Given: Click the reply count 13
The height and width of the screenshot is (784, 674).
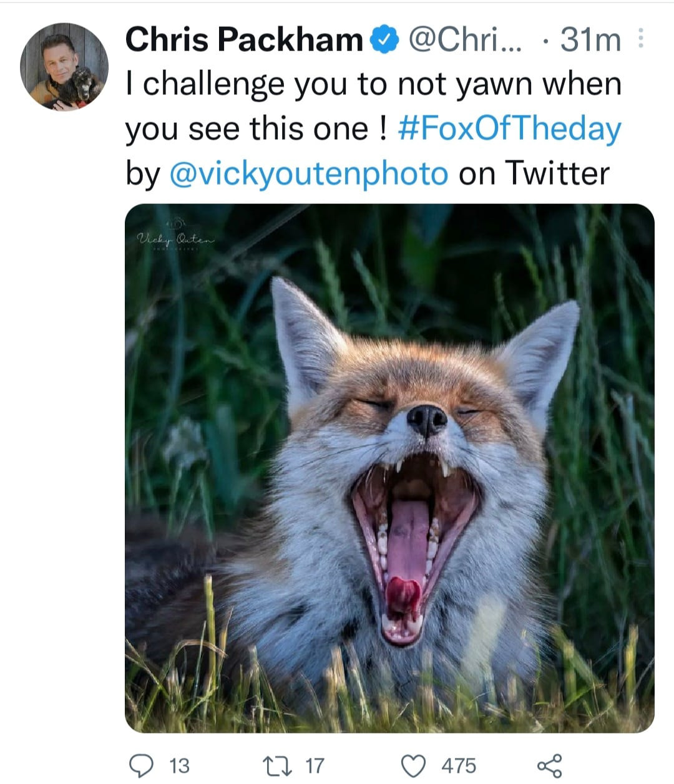Looking at the screenshot, I should pyautogui.click(x=179, y=765).
